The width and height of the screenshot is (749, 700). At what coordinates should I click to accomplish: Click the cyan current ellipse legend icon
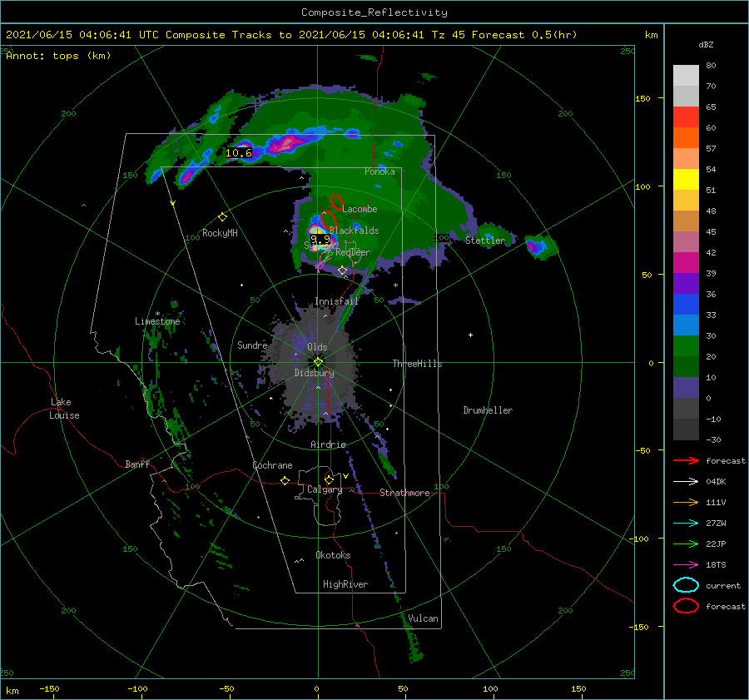686,585
